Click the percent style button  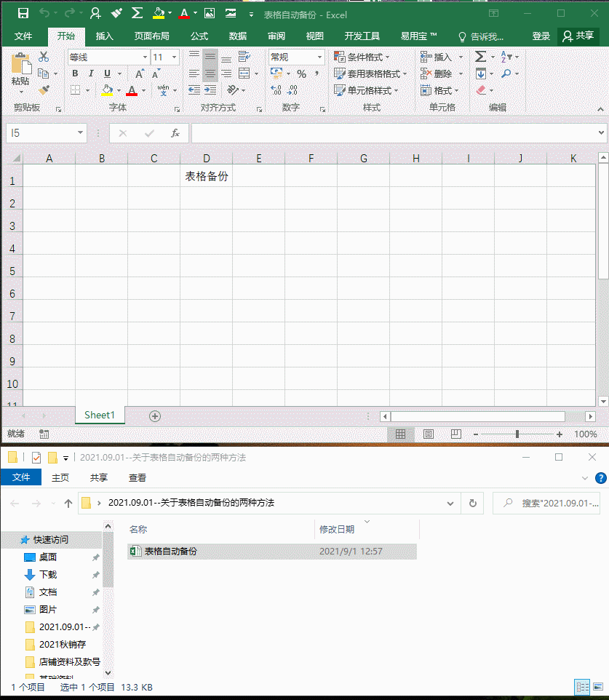(x=302, y=73)
